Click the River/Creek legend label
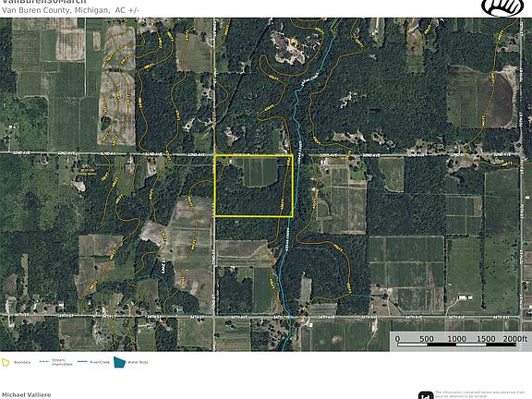This screenshot has height=399, width=532. [x=100, y=362]
